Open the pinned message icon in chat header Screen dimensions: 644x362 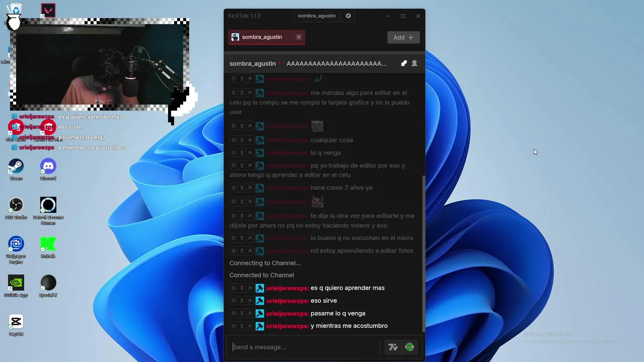404,63
